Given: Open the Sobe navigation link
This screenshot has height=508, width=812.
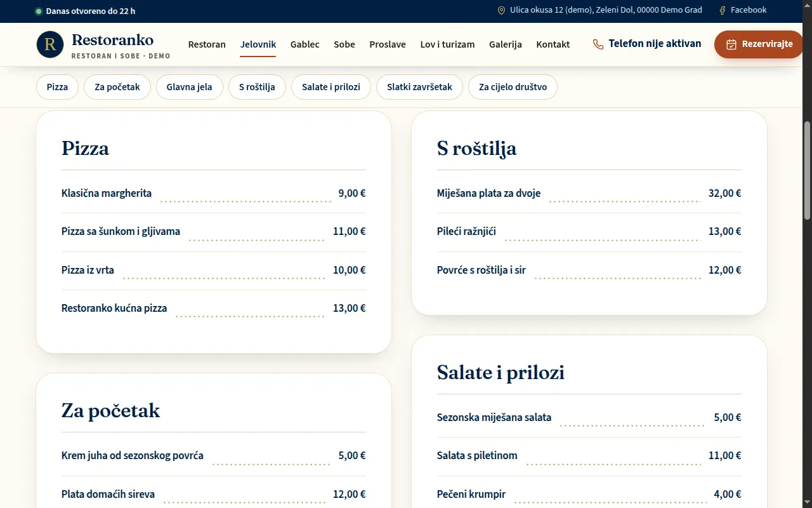Looking at the screenshot, I should tap(344, 44).
